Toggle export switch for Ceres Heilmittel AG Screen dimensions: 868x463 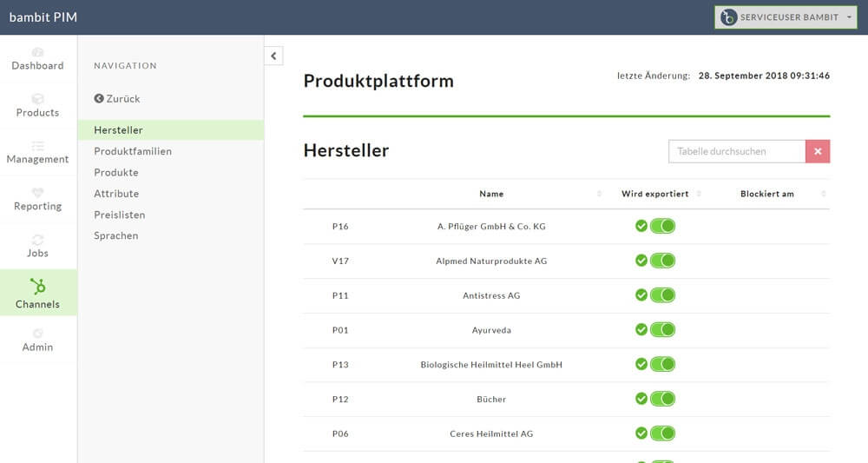pos(662,433)
